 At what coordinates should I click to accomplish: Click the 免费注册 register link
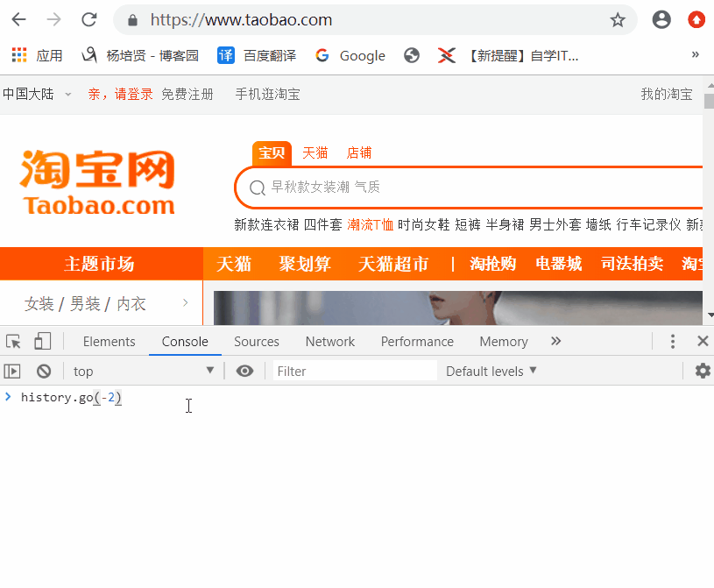[187, 95]
